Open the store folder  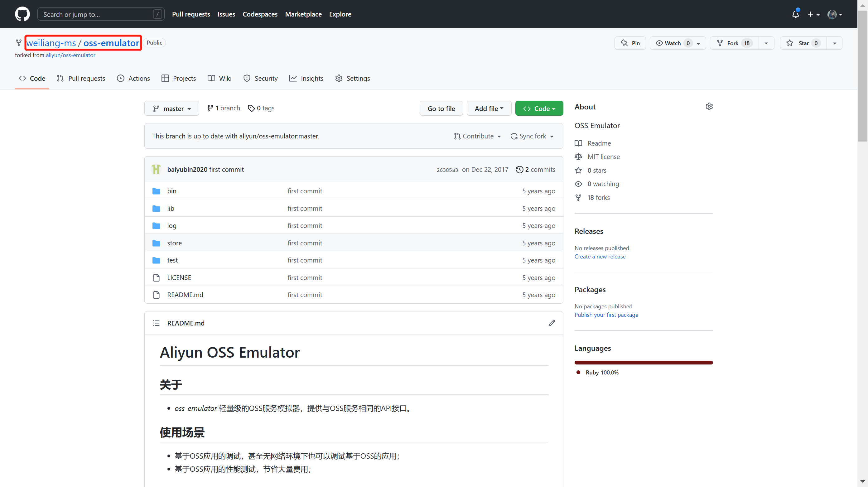pos(174,243)
